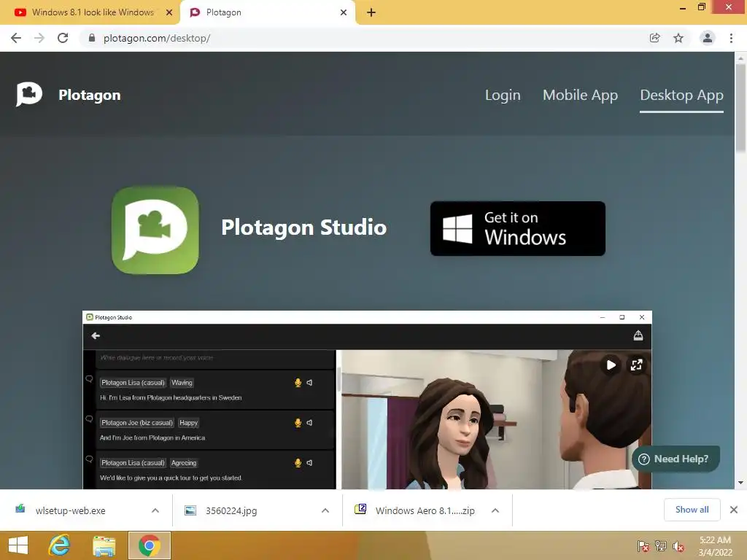This screenshot has width=747, height=560.
Task: Expand options for wlsetup-web.exe download
Action: click(155, 510)
